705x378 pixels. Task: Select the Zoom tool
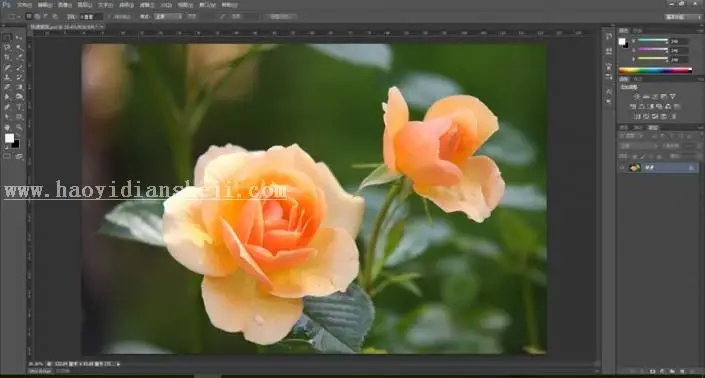pyautogui.click(x=19, y=127)
